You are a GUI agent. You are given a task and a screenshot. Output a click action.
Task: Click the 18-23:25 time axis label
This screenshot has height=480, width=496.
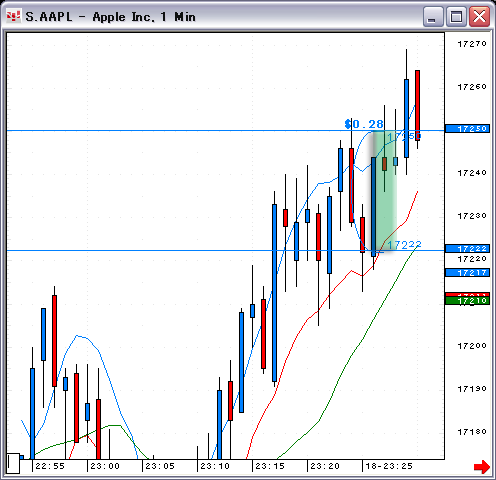(x=389, y=466)
